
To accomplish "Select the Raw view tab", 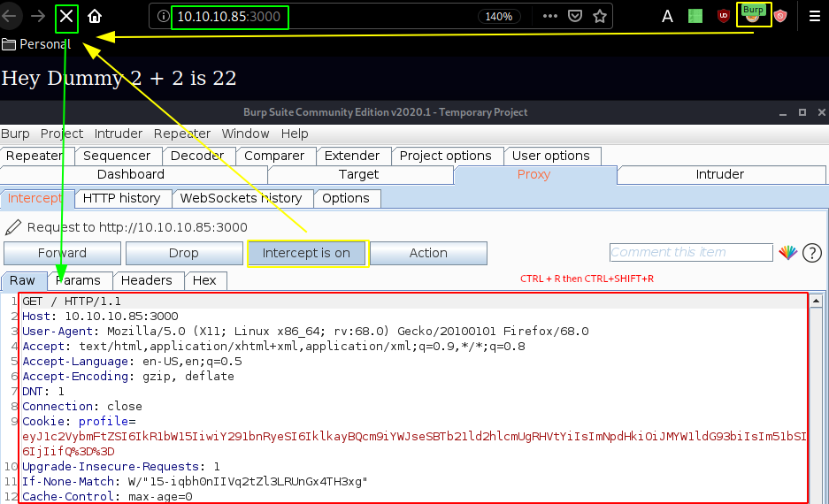I will (x=22, y=280).
